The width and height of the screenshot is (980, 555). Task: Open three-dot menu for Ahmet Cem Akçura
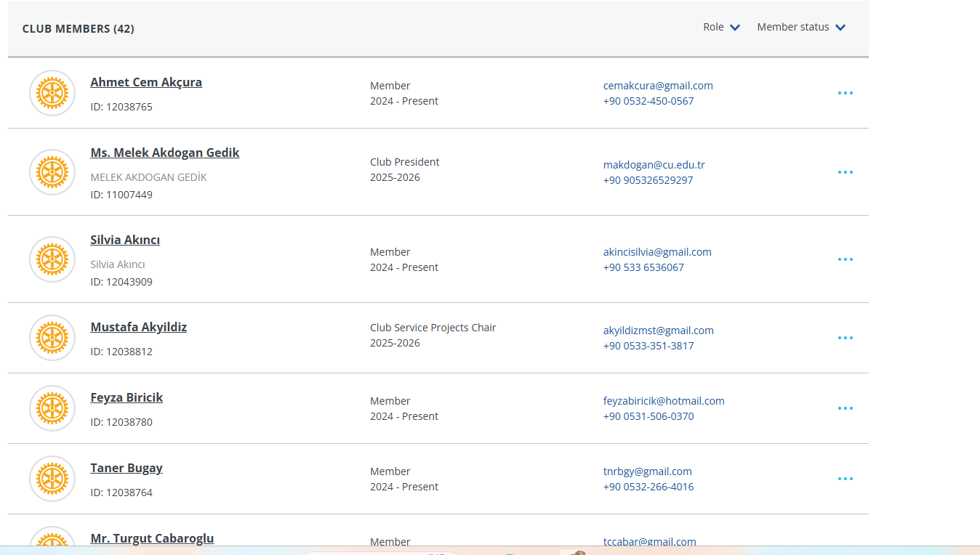845,93
